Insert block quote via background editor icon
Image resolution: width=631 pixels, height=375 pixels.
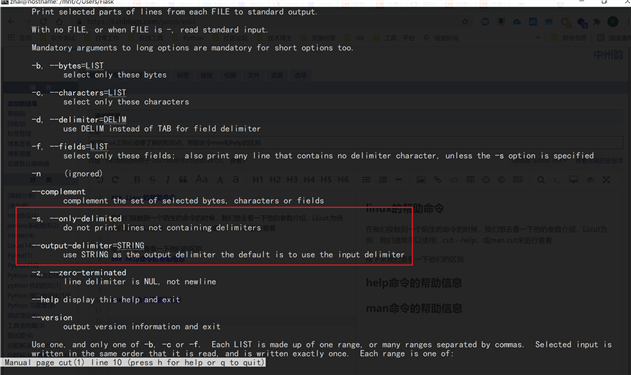pos(183,180)
